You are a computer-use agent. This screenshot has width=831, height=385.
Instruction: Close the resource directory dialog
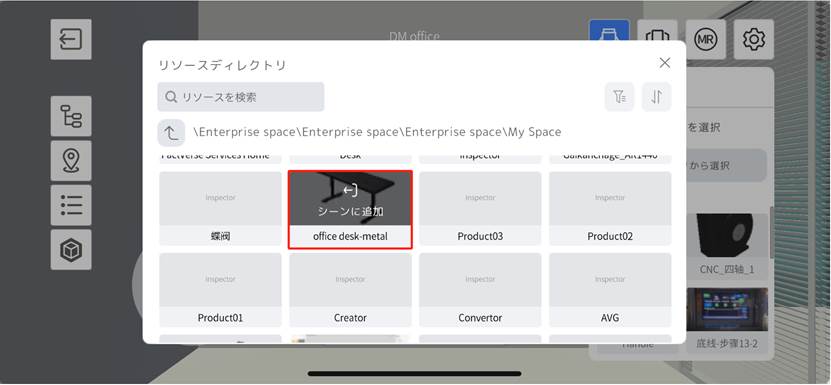pos(665,63)
